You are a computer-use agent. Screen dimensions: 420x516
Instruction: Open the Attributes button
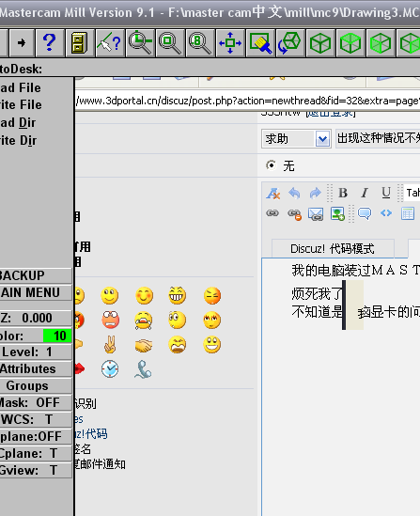[35, 368]
